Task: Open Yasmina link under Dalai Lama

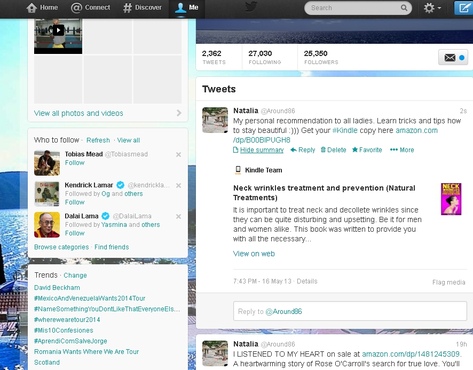Action: [x=114, y=225]
